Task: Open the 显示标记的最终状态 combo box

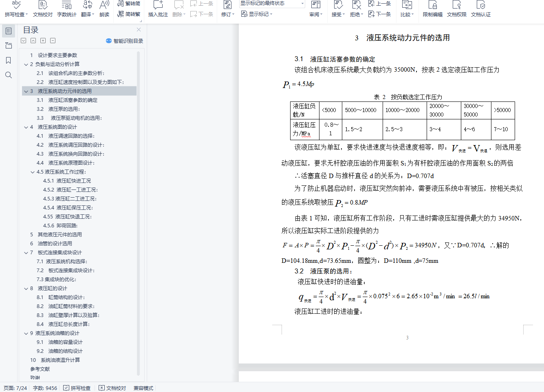Action: pyautogui.click(x=272, y=4)
